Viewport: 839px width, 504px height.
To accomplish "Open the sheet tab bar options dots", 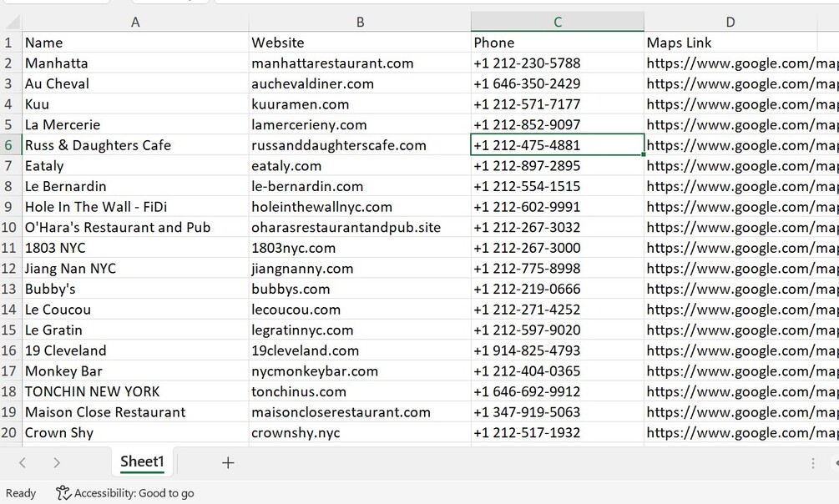I will point(813,463).
